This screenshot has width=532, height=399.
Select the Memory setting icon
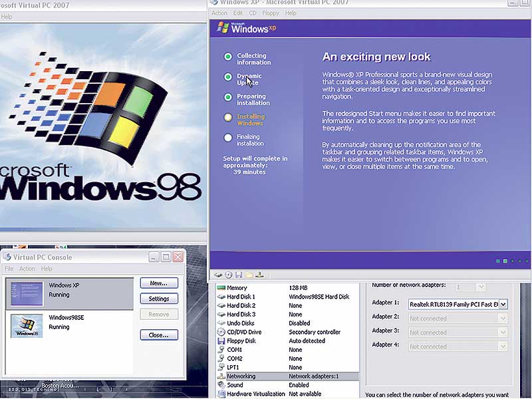221,288
